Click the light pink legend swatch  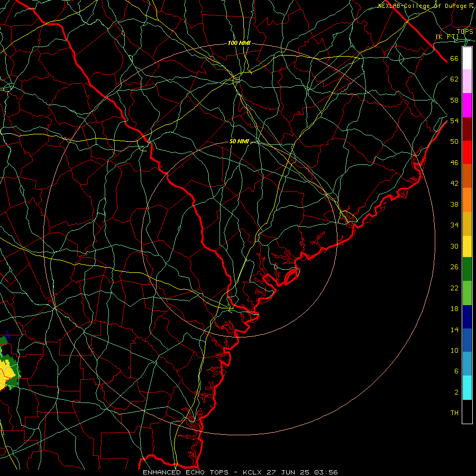(467, 81)
